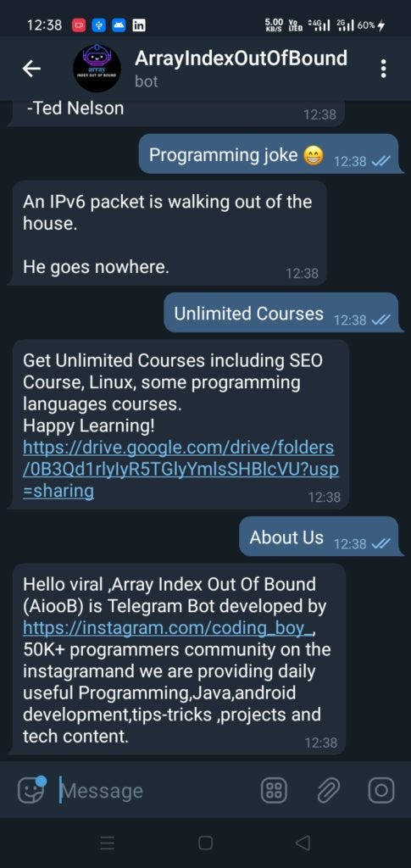This screenshot has width=411, height=868.
Task: Tap the paperclip attach icon
Action: 328,790
